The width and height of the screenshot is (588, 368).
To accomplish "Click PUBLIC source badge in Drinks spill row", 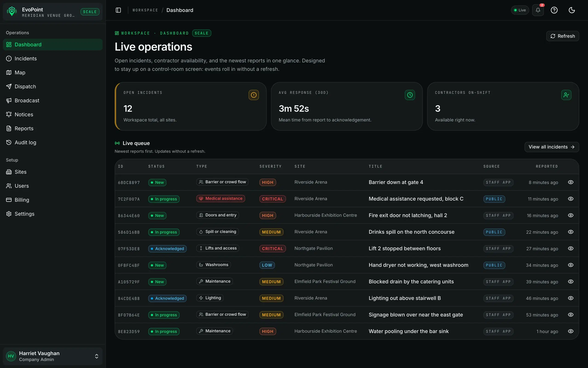I will [x=494, y=232].
